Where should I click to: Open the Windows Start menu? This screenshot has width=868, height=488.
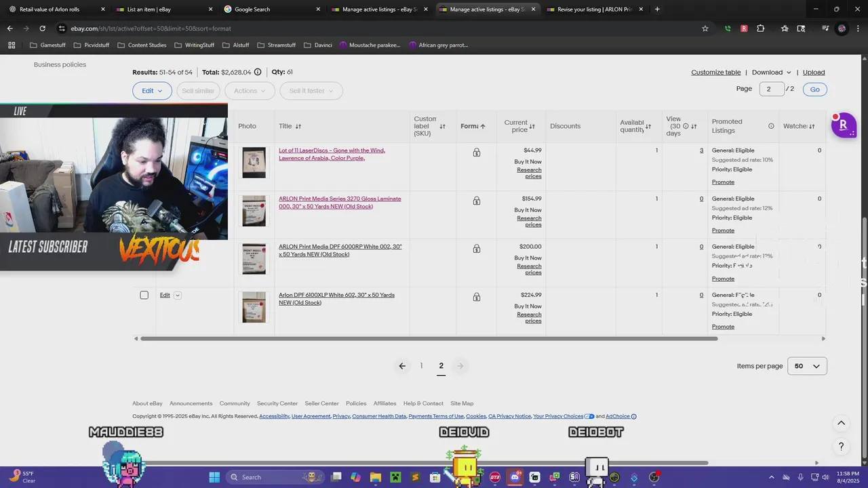(x=214, y=477)
